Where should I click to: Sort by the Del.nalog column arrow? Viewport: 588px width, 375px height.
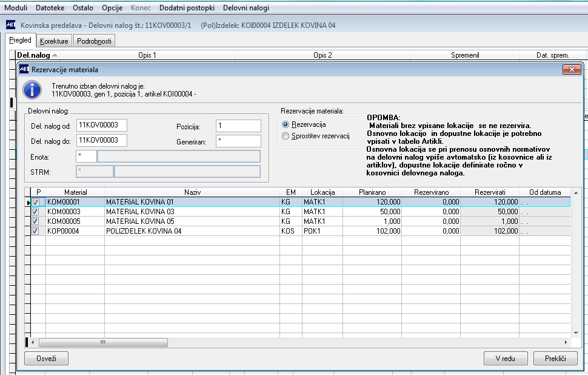[55, 55]
